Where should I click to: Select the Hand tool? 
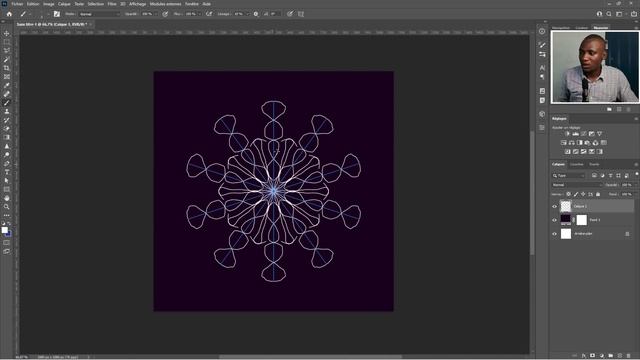7,198
